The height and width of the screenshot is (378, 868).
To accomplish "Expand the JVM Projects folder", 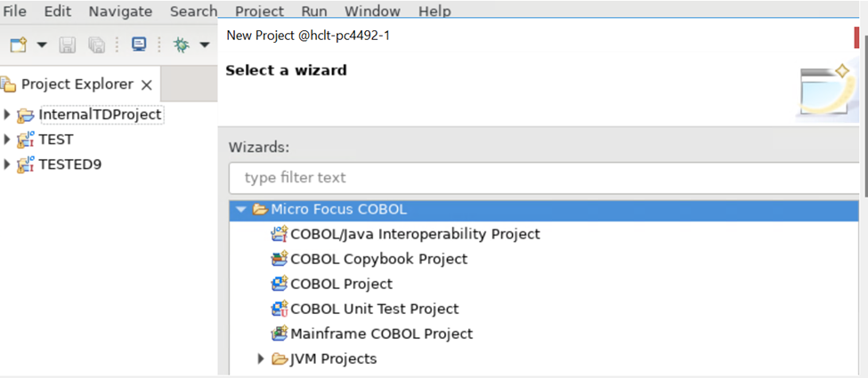I will 261,358.
